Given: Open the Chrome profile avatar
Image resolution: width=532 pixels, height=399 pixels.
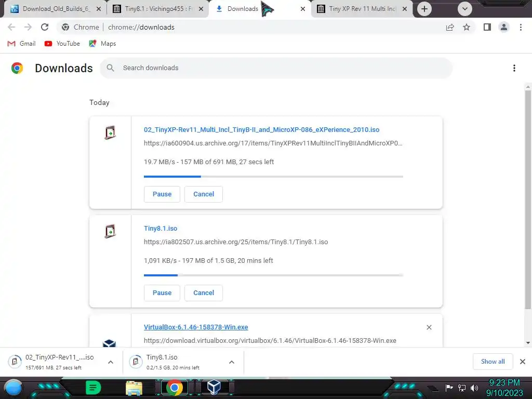Looking at the screenshot, I should 504,27.
